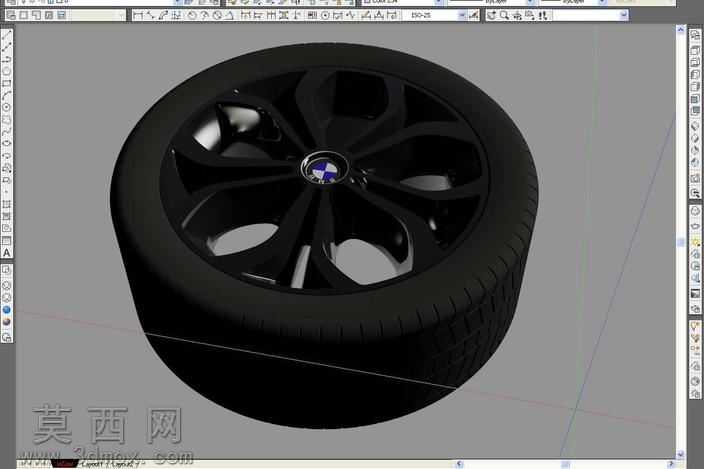Switch to 3D Hidden visual style
The width and height of the screenshot is (704, 469).
7,298
